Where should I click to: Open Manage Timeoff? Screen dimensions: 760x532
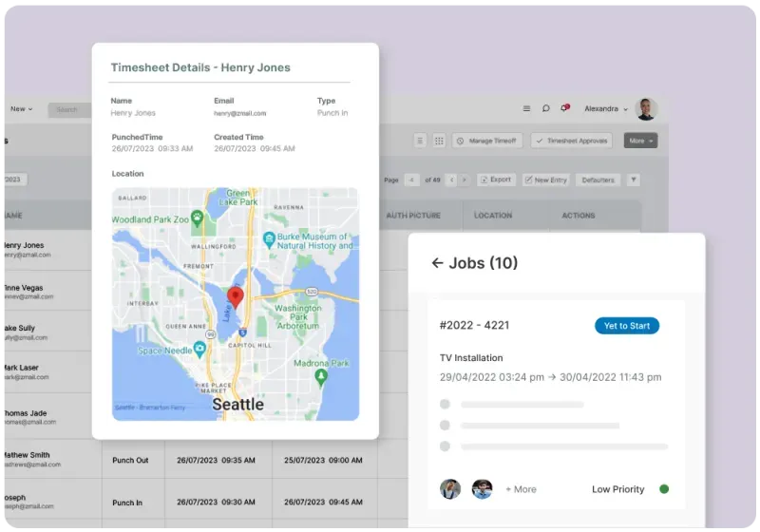[x=487, y=141]
